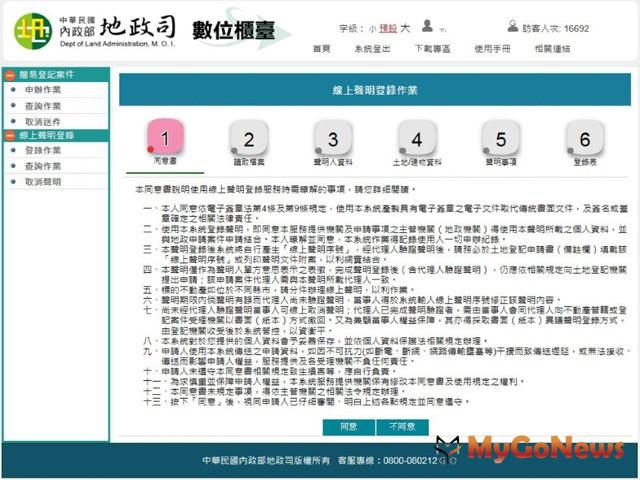The width and height of the screenshot is (640, 480).
Task: Open 申辦作業 under 簡易登記案件
Action: coord(43,90)
